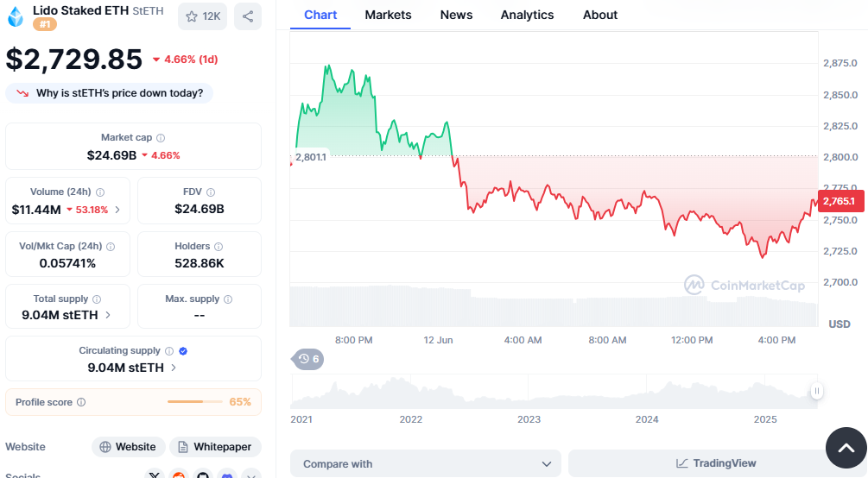Viewport: 868px width, 478px height.
Task: Click the downtrend arrow in price question
Action: [22, 93]
